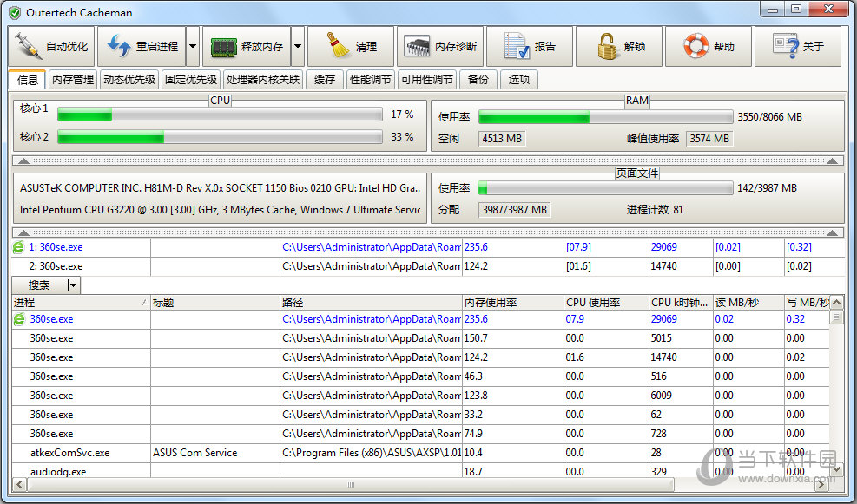Select the audiodg.exe process row
Image resolution: width=857 pixels, height=504 pixels.
(420, 471)
